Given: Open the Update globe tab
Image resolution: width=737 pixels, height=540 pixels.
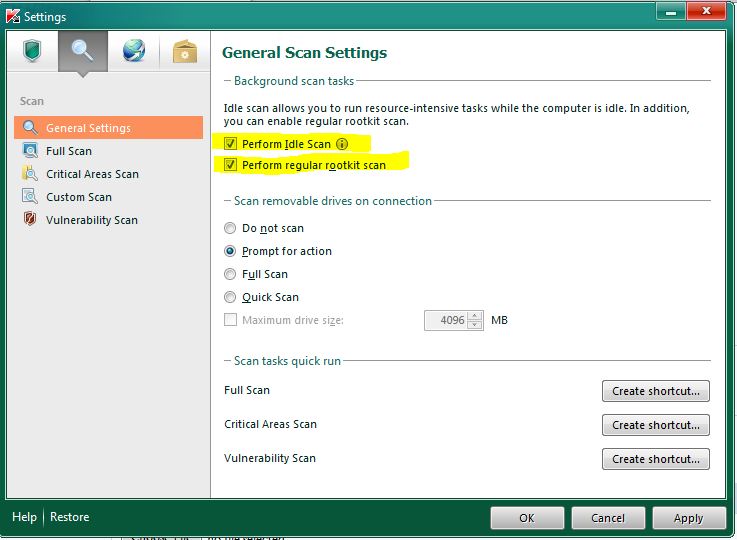Looking at the screenshot, I should (x=134, y=51).
